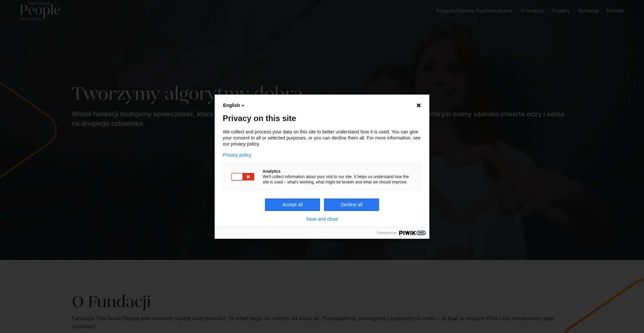
Task: Close the privacy consent dialog
Action: pos(418,105)
